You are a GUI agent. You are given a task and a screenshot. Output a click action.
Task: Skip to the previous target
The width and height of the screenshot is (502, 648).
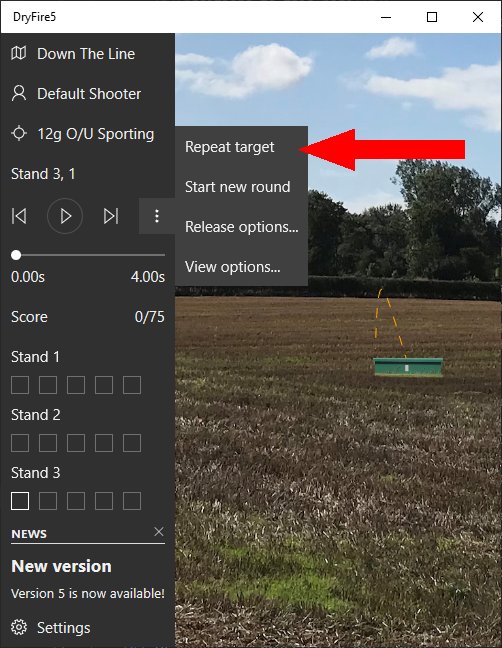tap(19, 216)
